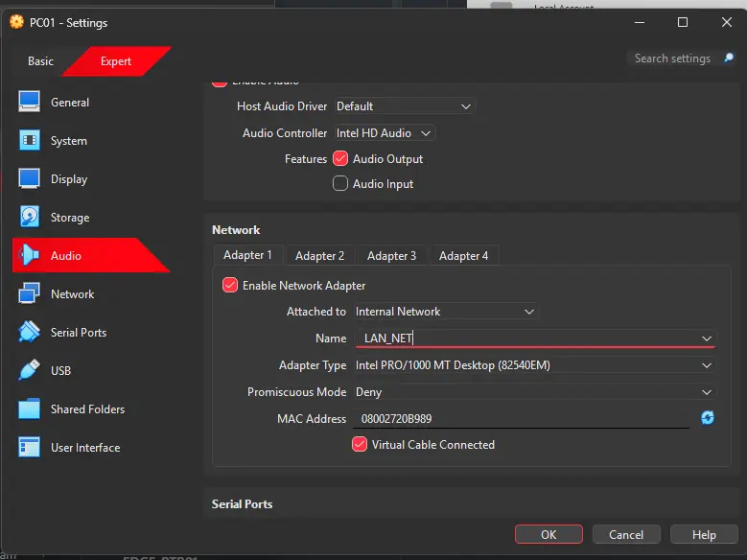Maximize the PC01 Settings window
This screenshot has height=560, width=747.
682,22
